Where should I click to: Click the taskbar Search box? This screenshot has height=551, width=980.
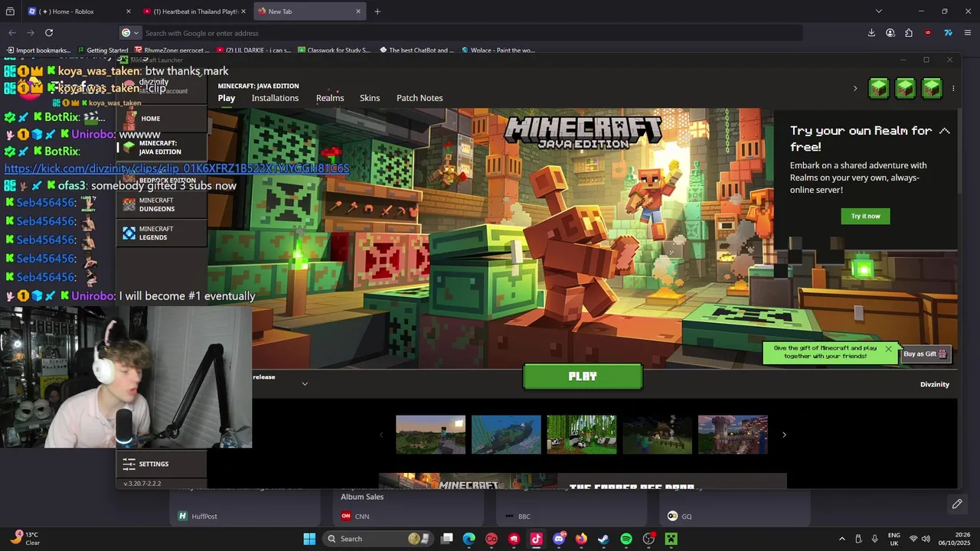pyautogui.click(x=377, y=539)
